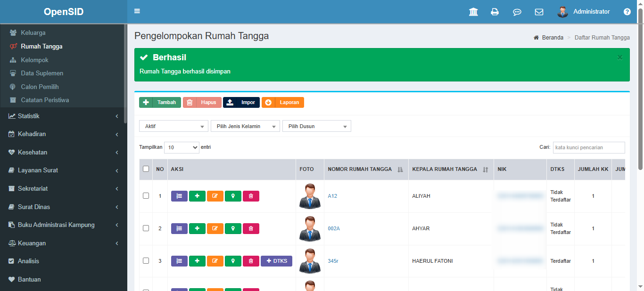Click the printer icon in top bar
This screenshot has width=644, height=291.
(x=495, y=12)
